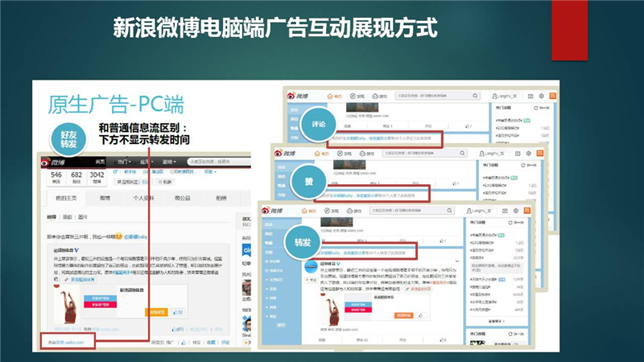Click the search field in the 评论 panel
Screen dimensions: 644x362
pos(437,96)
